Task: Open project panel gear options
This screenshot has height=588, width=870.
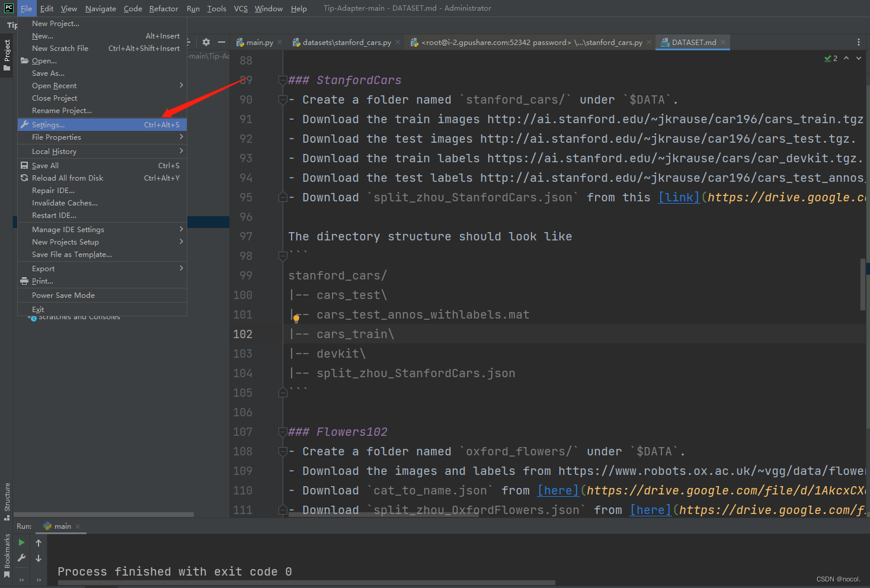Action: tap(206, 42)
